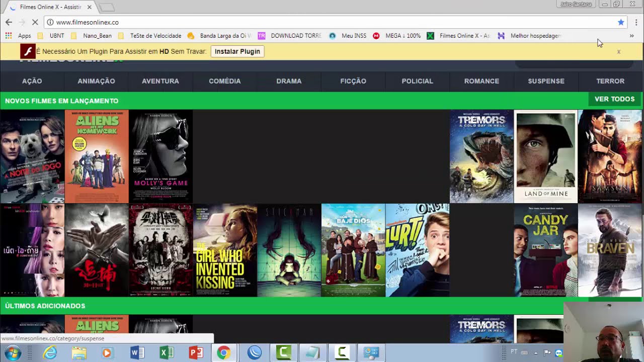
Task: Click the site info icon in the address bar
Action: [50, 22]
